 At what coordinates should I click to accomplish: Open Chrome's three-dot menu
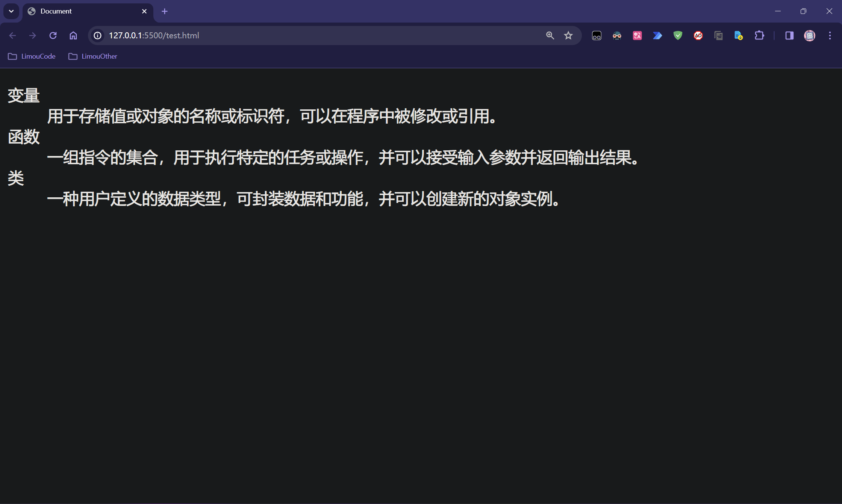click(x=830, y=36)
